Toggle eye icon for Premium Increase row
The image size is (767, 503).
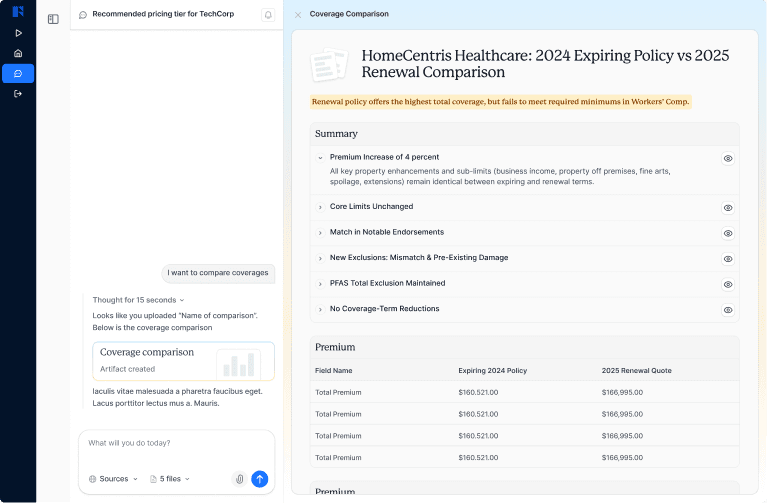tap(728, 159)
